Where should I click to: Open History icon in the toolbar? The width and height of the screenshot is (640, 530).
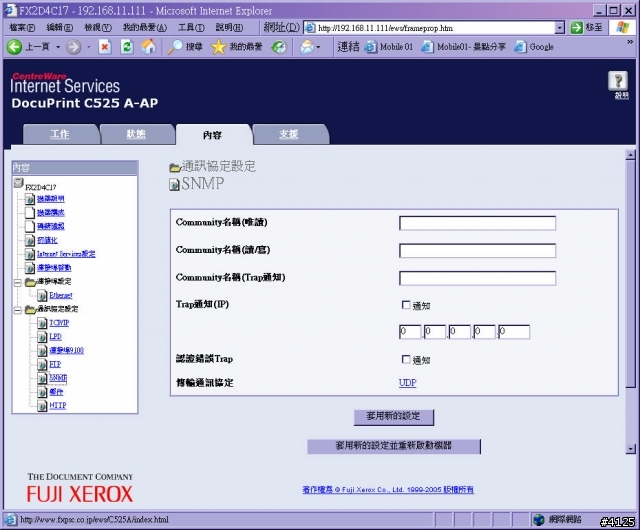(279, 47)
